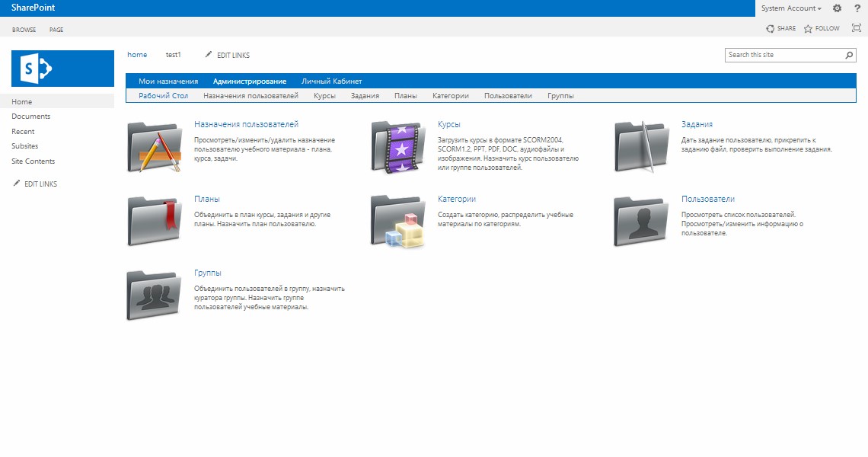
Task: Click the pencil icon by sidebar EDIT LINKS
Action: click(17, 183)
